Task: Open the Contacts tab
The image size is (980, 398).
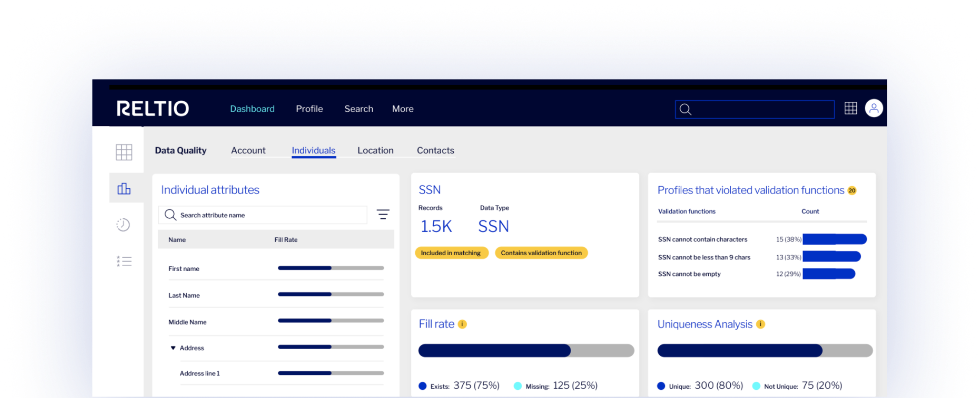Action: (x=435, y=150)
